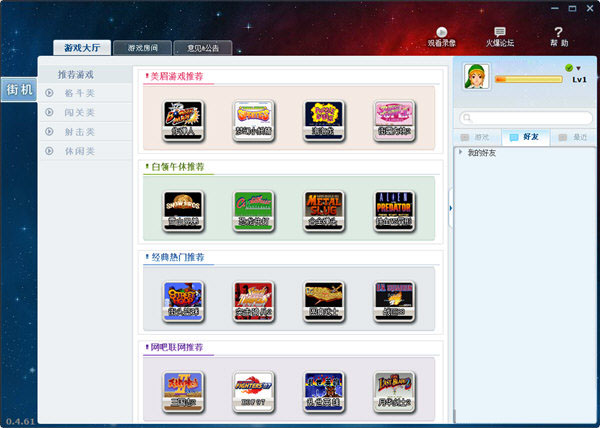Switch to the 游戏 tab in friends panel
The height and width of the screenshot is (428, 600).
click(x=477, y=137)
